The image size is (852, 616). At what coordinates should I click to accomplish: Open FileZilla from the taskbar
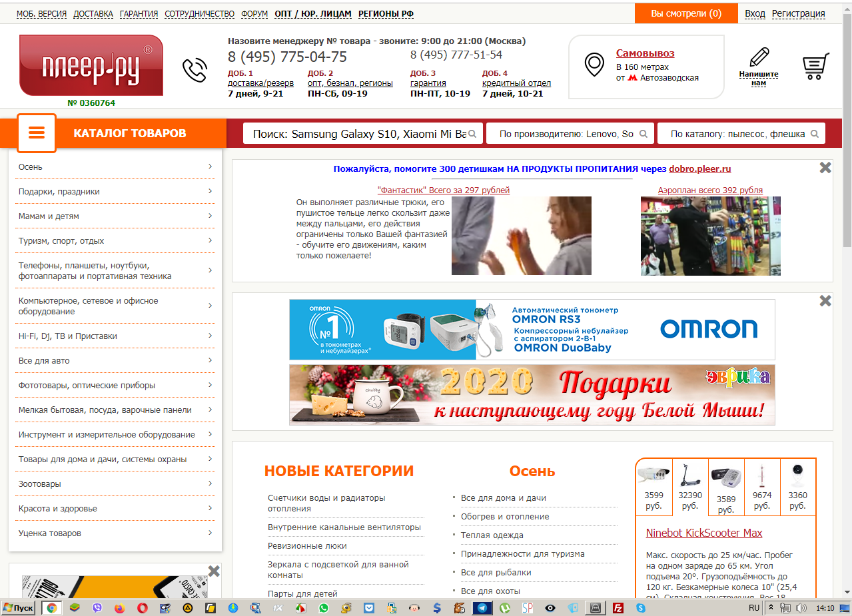618,608
